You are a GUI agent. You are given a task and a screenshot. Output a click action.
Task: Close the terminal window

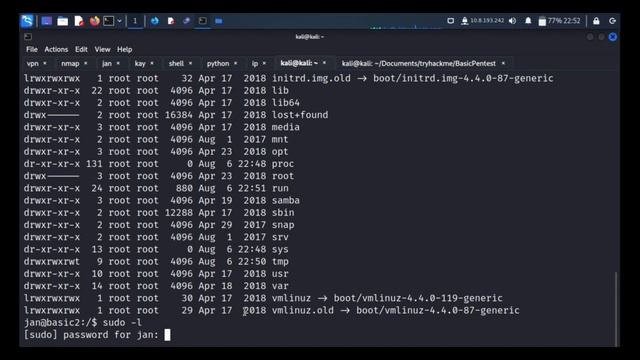613,37
